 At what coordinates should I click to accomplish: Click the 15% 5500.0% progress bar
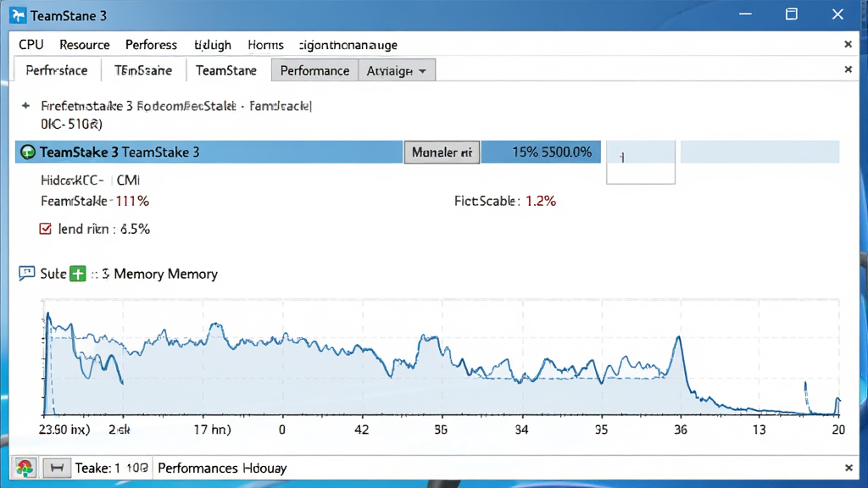click(x=541, y=152)
